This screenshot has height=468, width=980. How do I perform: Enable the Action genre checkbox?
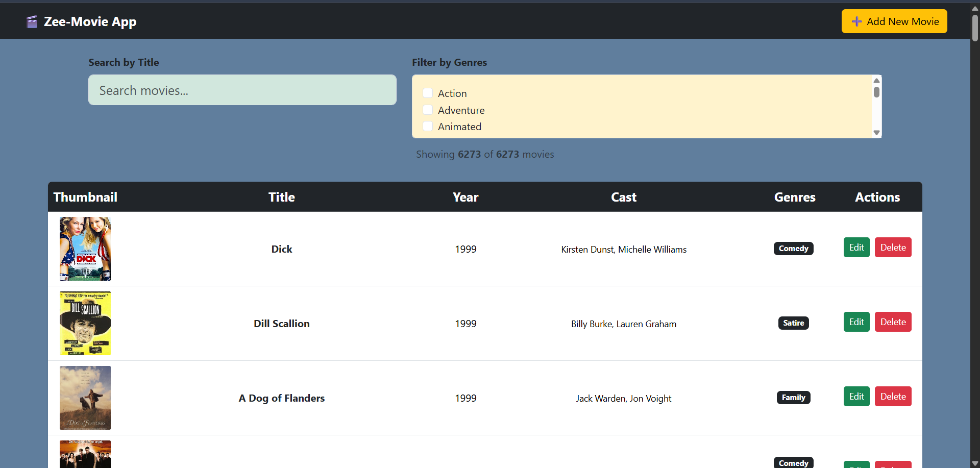click(428, 93)
